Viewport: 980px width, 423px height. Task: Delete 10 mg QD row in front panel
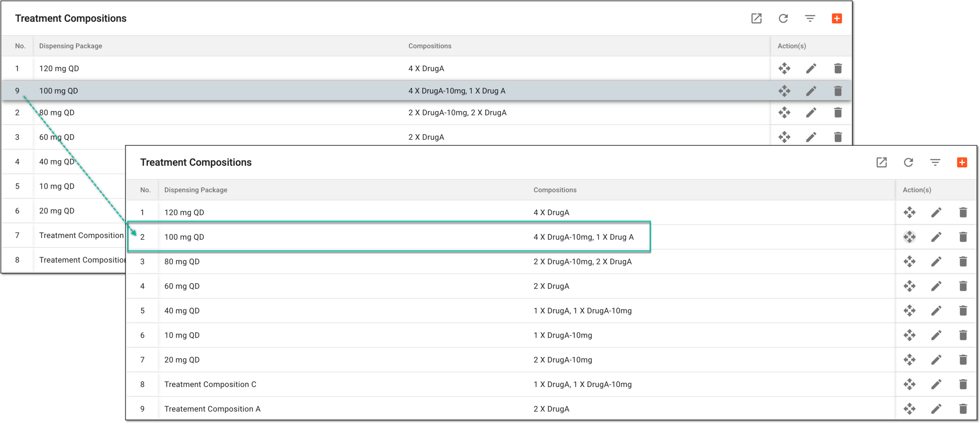point(963,335)
